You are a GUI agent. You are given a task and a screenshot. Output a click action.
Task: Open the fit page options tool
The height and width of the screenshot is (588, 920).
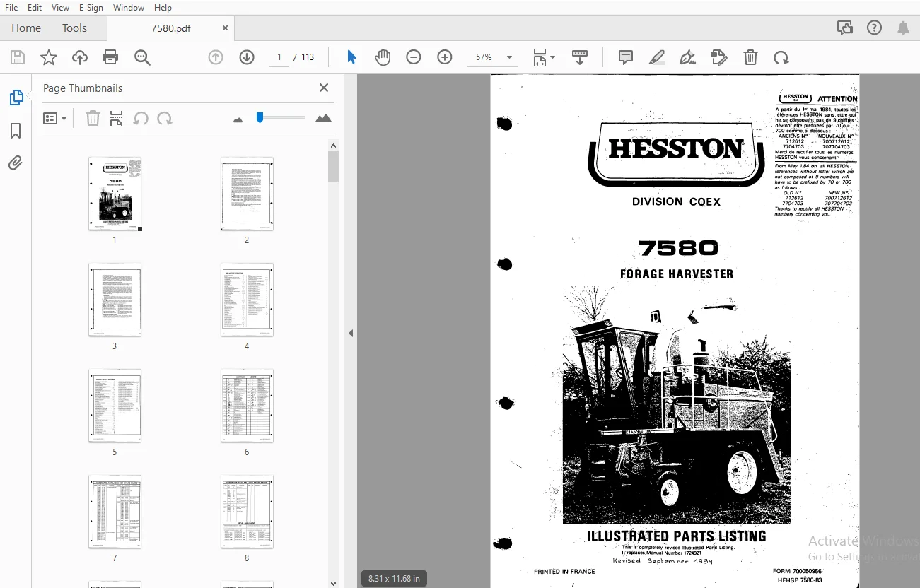click(x=543, y=57)
